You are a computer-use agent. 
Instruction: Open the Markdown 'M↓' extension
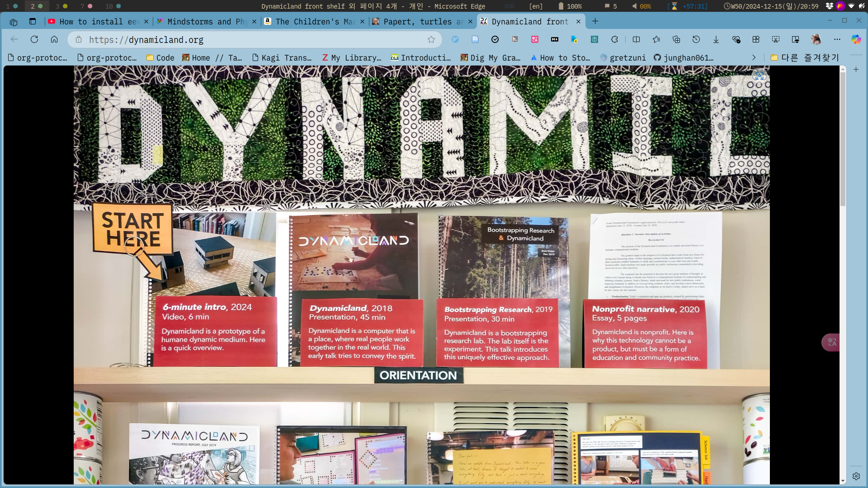pos(555,39)
